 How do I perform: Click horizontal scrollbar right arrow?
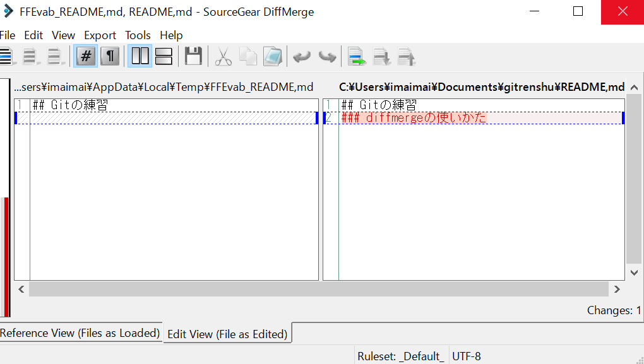[x=617, y=290]
